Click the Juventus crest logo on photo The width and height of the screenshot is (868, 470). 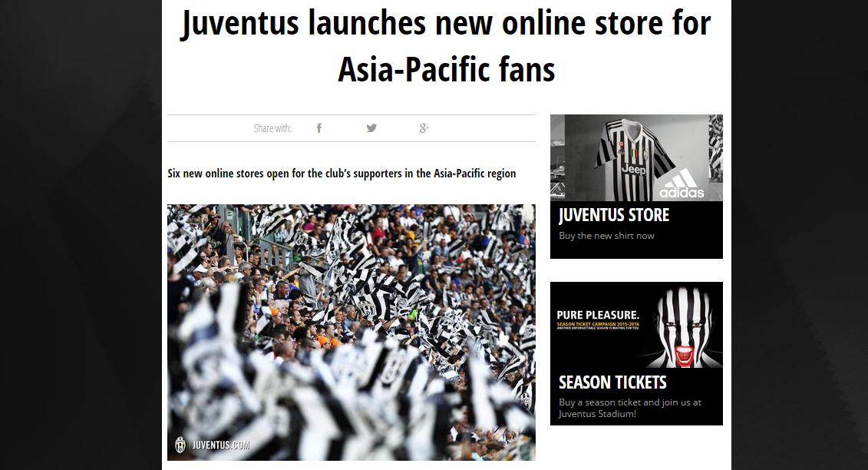180,445
